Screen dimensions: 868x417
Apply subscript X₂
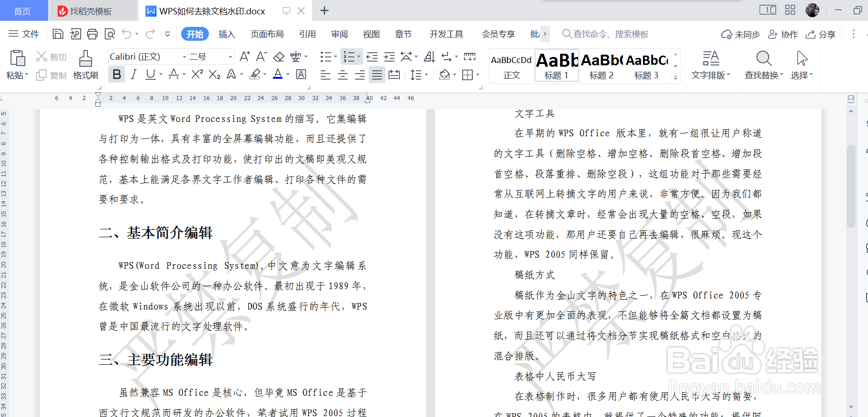pyautogui.click(x=214, y=74)
